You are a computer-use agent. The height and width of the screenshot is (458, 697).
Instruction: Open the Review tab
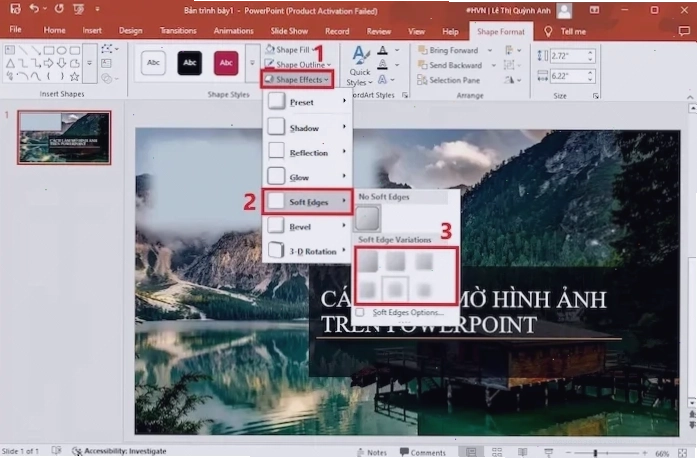[378, 31]
